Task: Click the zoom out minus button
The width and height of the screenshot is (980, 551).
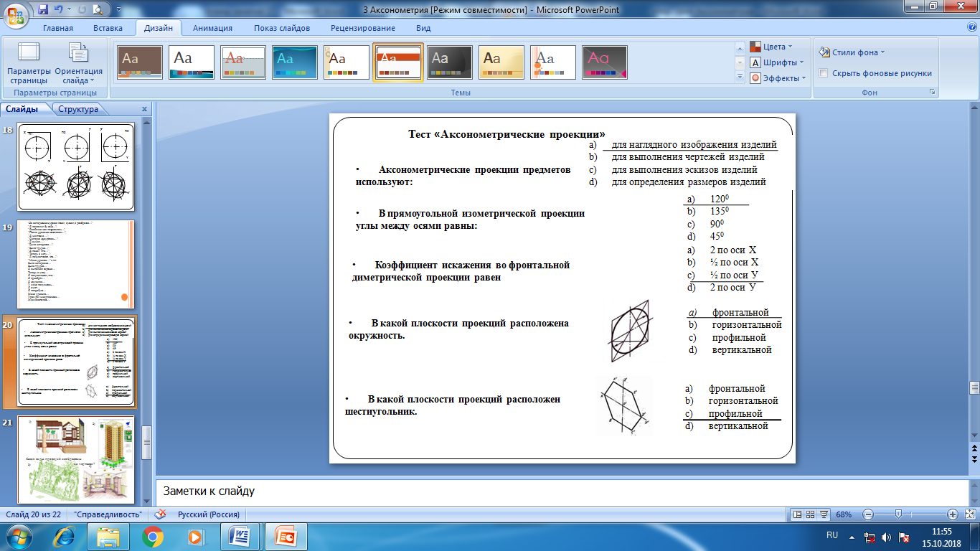Action: click(868, 514)
